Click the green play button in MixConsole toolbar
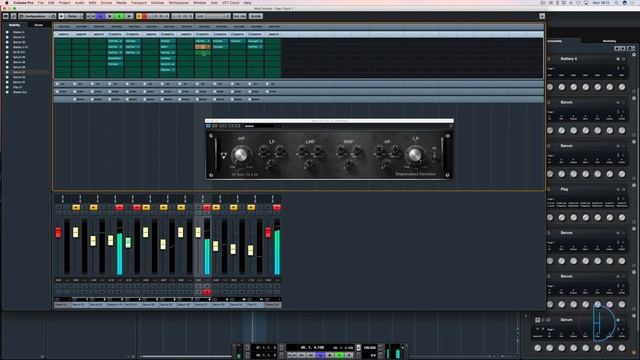This screenshot has width=640, height=360. click(120, 16)
